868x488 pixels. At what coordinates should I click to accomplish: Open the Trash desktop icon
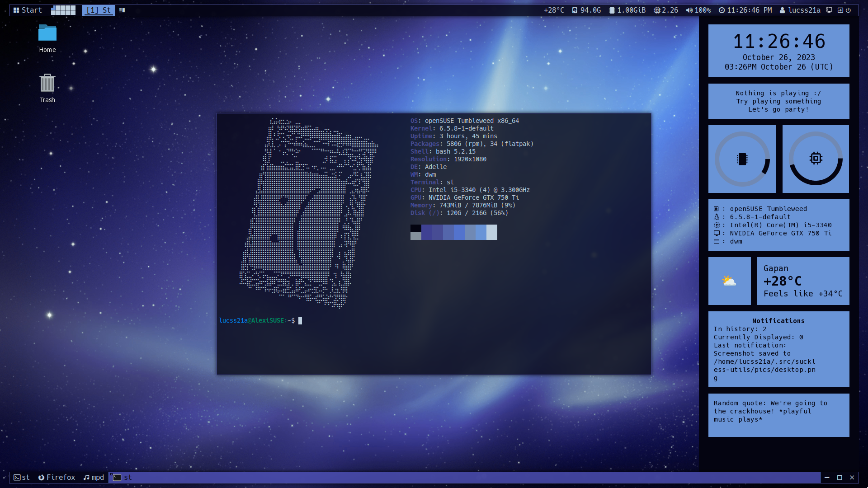tap(47, 88)
